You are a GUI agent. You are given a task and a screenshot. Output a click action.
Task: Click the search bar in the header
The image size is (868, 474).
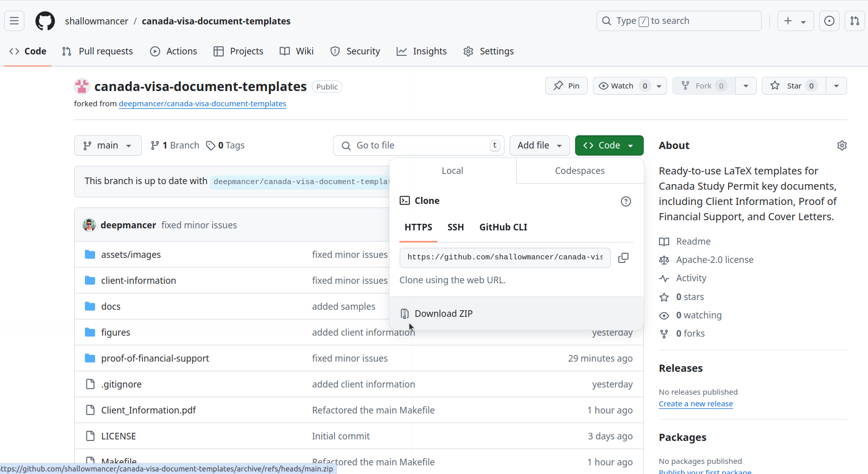[679, 21]
